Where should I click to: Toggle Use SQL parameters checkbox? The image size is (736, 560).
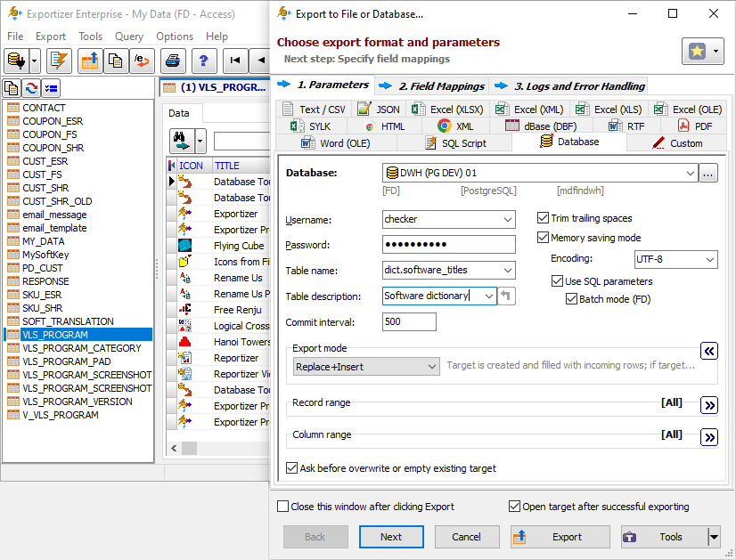pos(557,281)
